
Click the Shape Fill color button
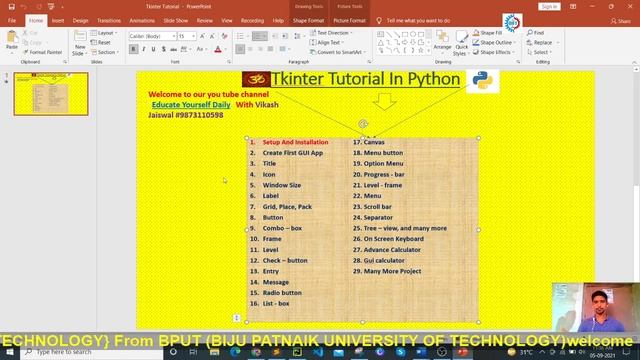(x=488, y=33)
